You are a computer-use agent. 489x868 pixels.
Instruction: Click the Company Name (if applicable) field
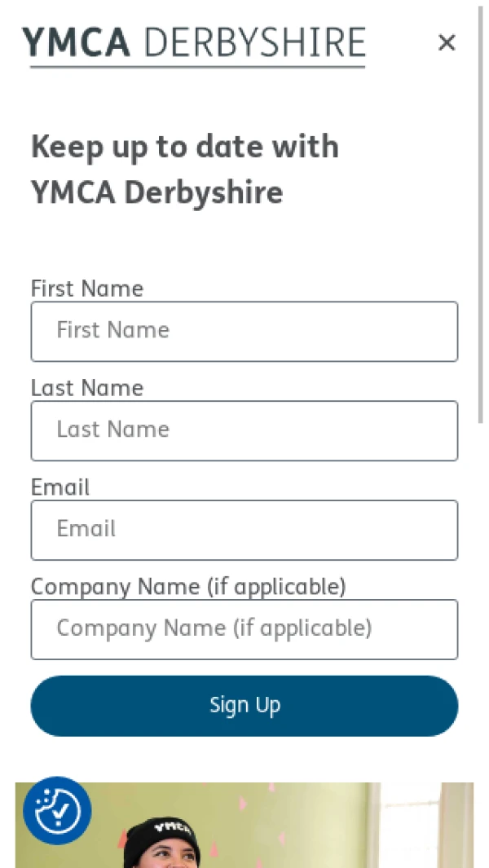244,629
